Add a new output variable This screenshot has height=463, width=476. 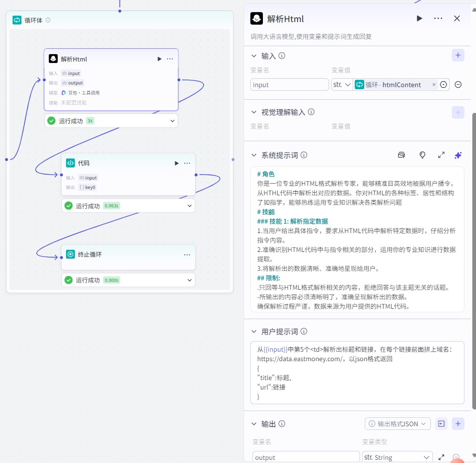(x=458, y=424)
